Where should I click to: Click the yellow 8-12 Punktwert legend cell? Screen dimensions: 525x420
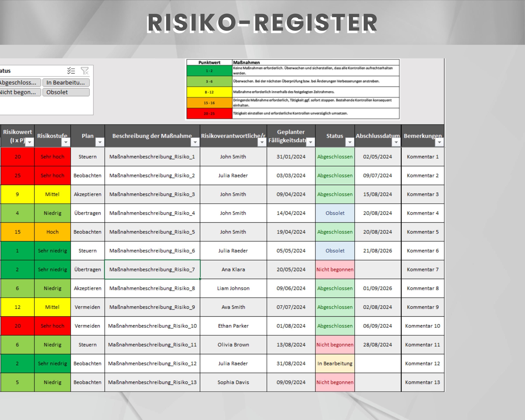coord(209,92)
